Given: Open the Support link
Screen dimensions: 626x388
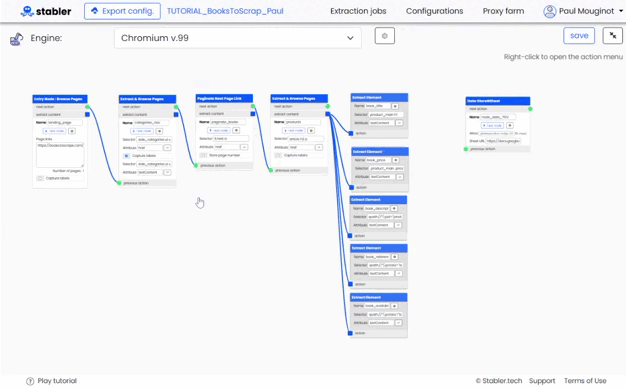Looking at the screenshot, I should coord(542,381).
